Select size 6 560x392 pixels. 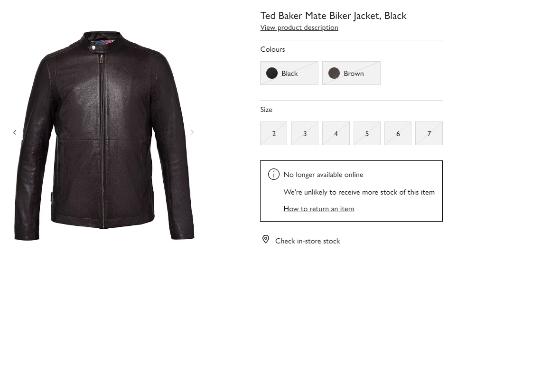coord(398,133)
